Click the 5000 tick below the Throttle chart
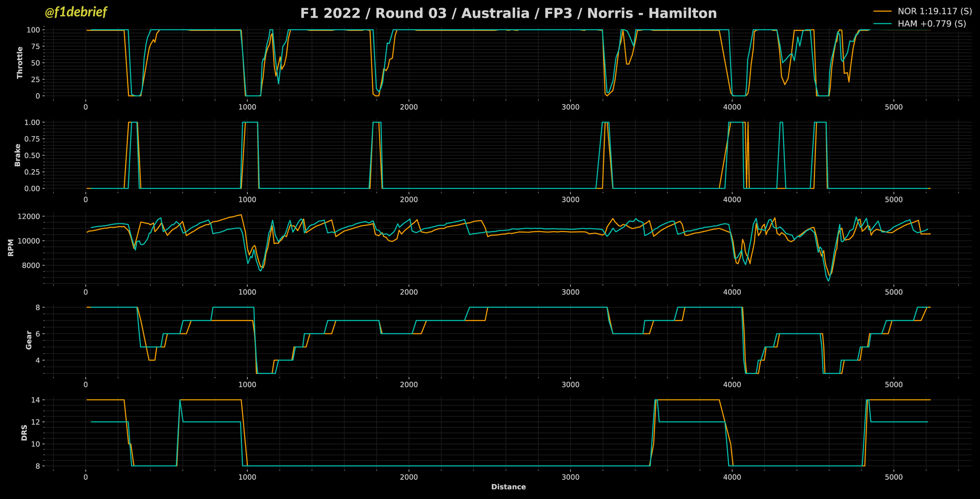Viewport: 980px width, 499px height. (x=894, y=107)
